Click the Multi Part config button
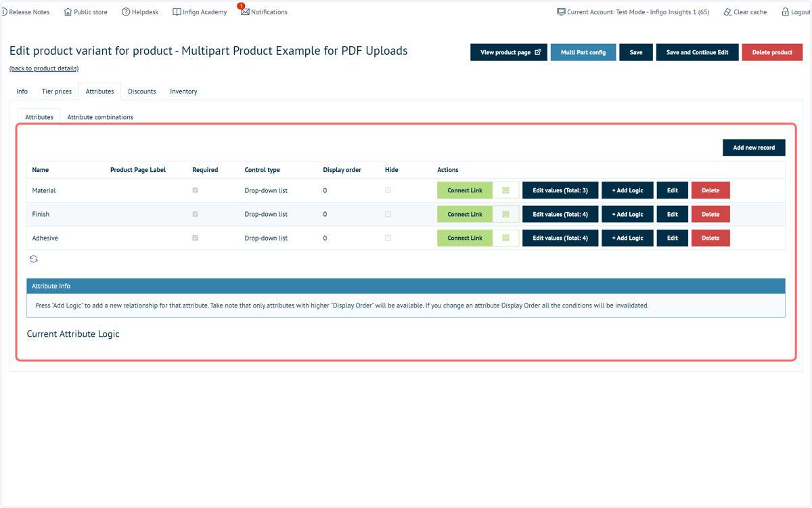The height and width of the screenshot is (508, 812). (583, 52)
